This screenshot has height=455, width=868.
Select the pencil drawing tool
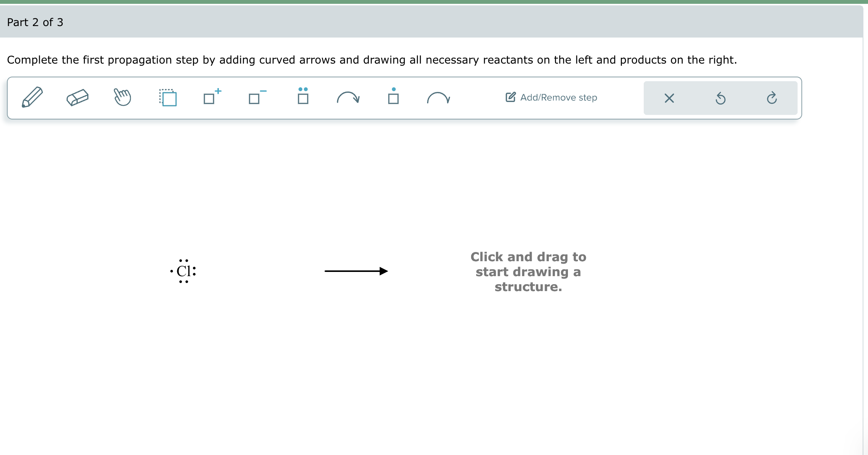tap(32, 97)
